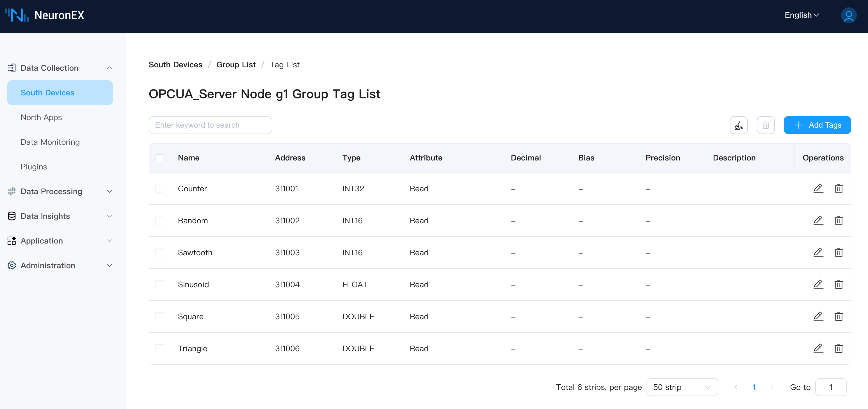This screenshot has height=409, width=868.
Task: Click the Add Tags button
Action: (817, 125)
